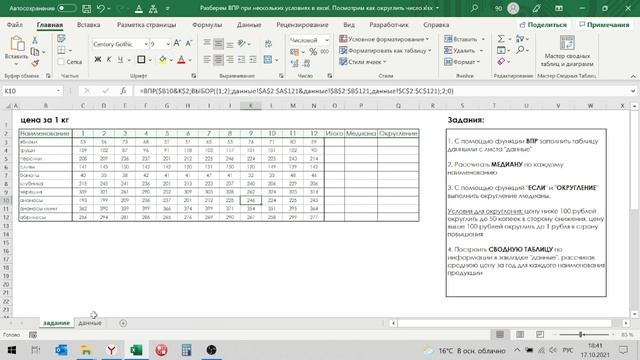This screenshot has height=360, width=640.
Task: Open the Данные ribbon tab
Action: pos(249,25)
